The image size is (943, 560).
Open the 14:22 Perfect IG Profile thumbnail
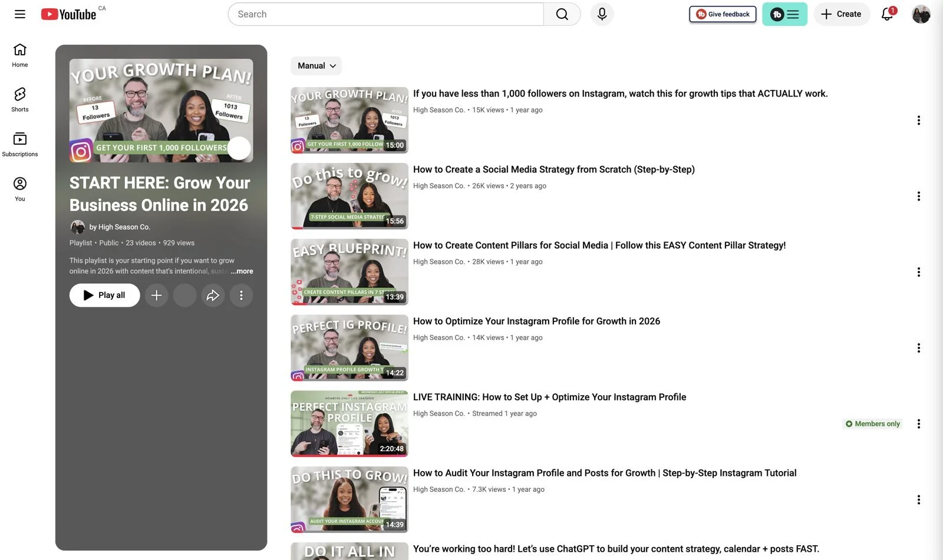pyautogui.click(x=349, y=348)
